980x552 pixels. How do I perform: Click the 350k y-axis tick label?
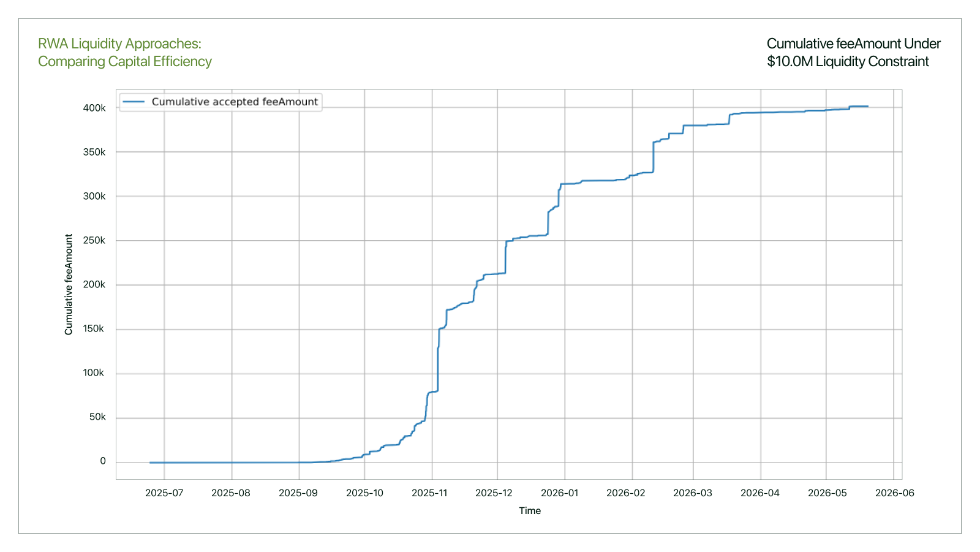(94, 152)
